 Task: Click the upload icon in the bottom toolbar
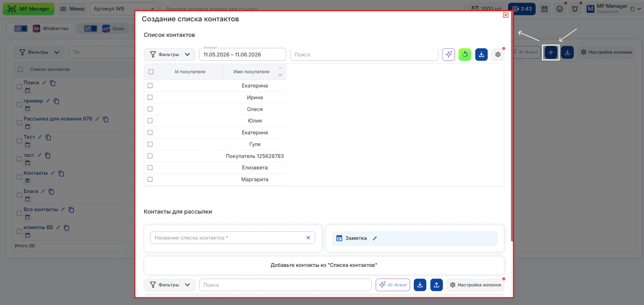click(436, 285)
